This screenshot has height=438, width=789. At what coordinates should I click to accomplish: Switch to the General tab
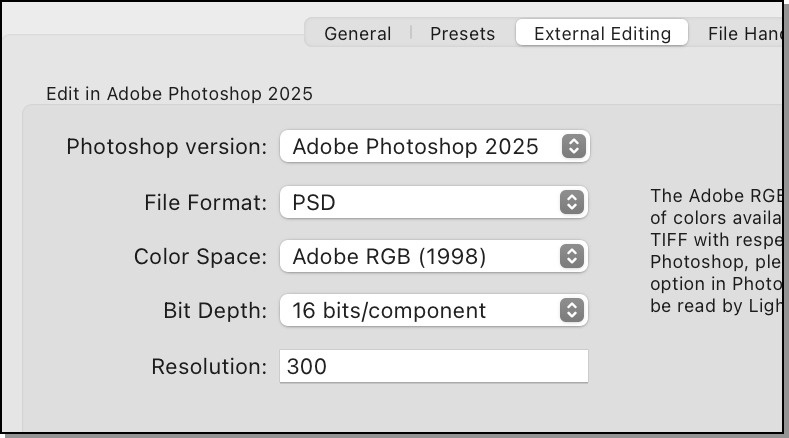coord(357,33)
